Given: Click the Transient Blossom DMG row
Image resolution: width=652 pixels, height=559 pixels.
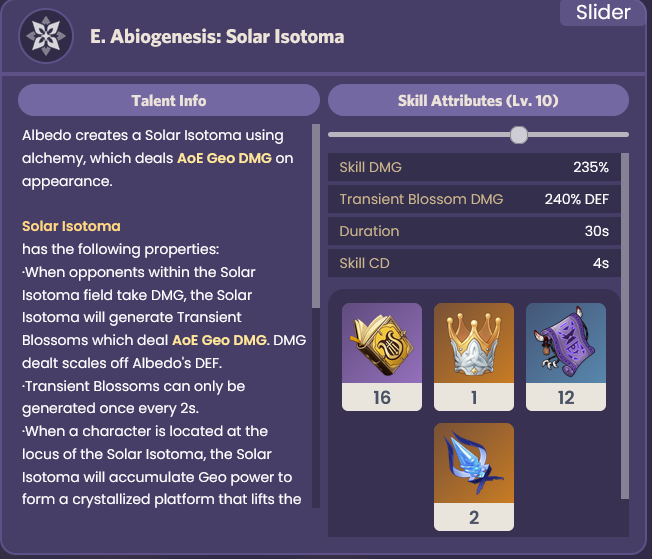Looking at the screenshot, I should tap(474, 199).
